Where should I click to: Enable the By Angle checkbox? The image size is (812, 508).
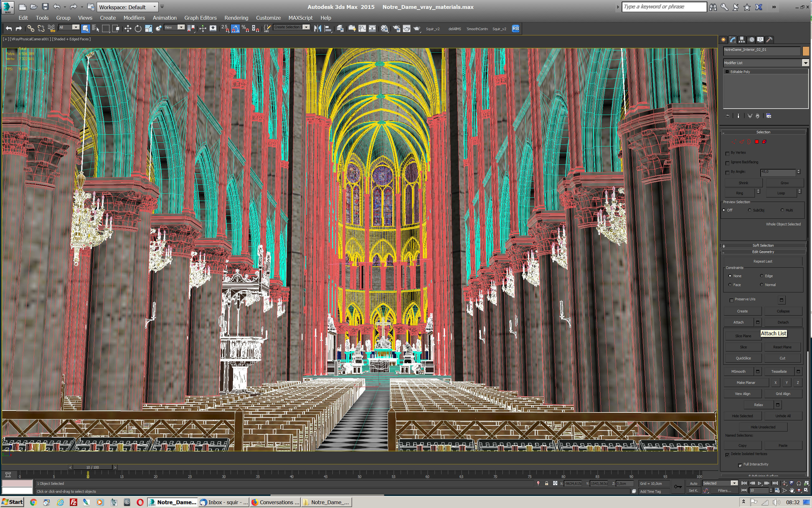pos(727,172)
